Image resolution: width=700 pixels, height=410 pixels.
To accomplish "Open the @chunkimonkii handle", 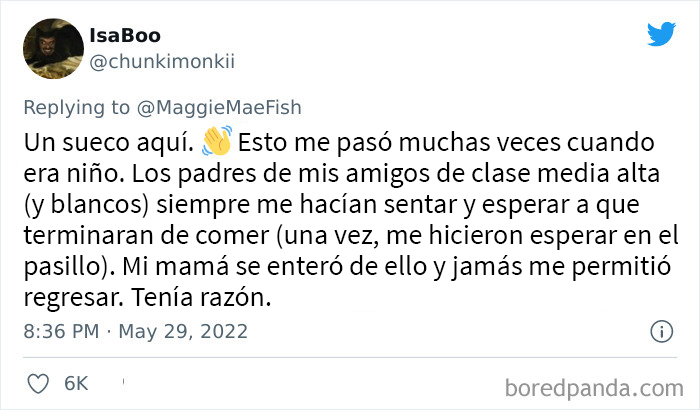I will point(162,62).
